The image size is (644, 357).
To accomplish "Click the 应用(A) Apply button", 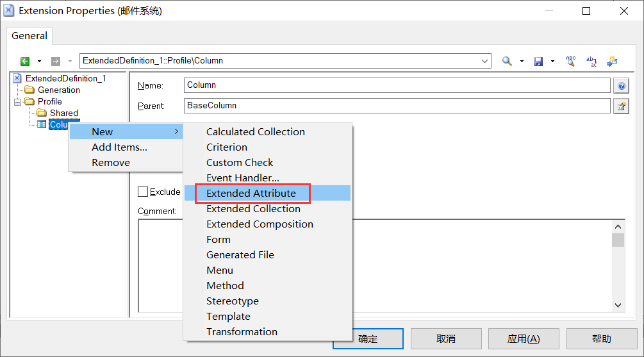I will 524,338.
